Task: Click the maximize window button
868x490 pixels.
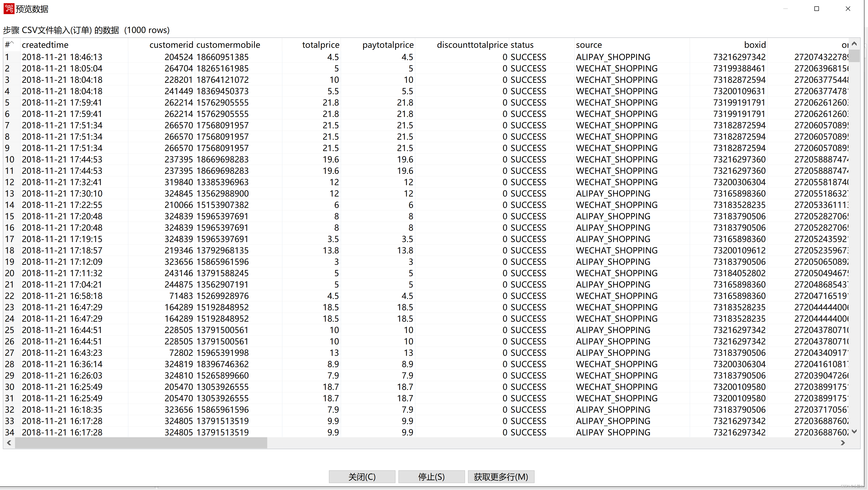Action: coord(816,9)
